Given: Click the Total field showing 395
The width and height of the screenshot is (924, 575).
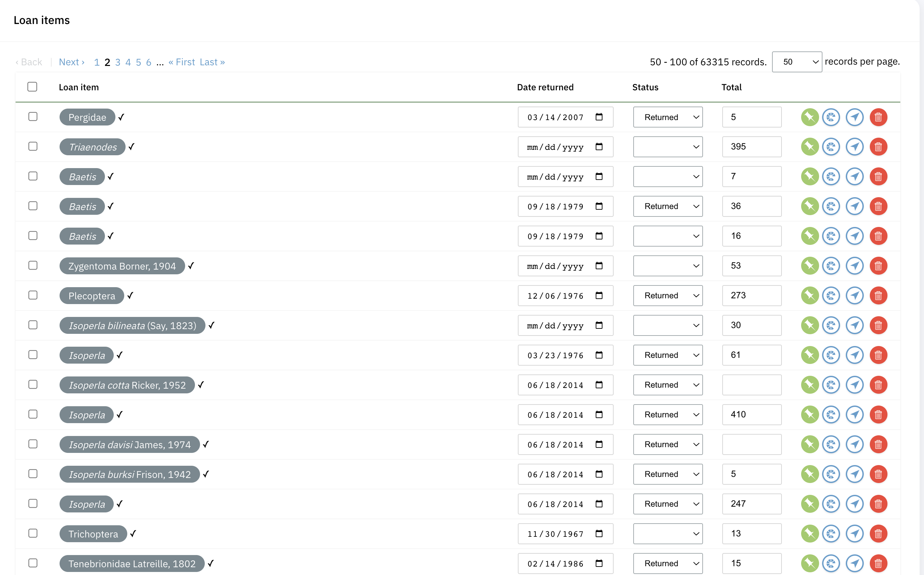Looking at the screenshot, I should (x=751, y=147).
